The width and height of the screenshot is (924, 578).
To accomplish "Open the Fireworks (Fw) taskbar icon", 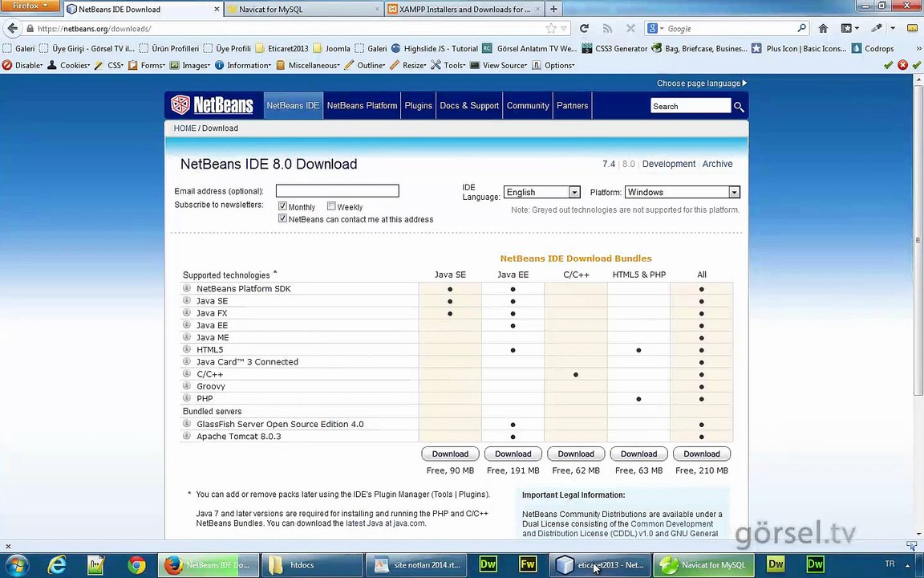I will coord(528,564).
